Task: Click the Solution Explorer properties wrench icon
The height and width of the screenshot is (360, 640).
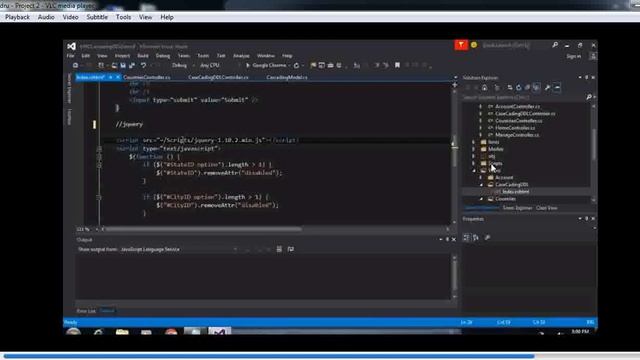Action: pos(547,87)
